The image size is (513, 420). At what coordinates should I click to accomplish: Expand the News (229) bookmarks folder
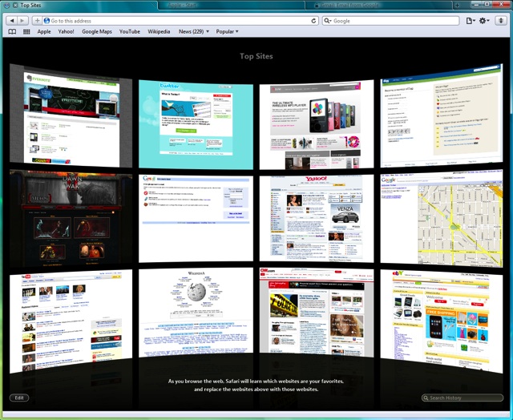(x=194, y=32)
